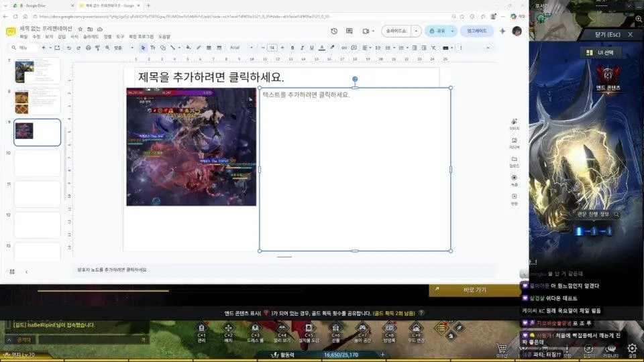
Task: Open the Google account avatar
Action: [517, 32]
